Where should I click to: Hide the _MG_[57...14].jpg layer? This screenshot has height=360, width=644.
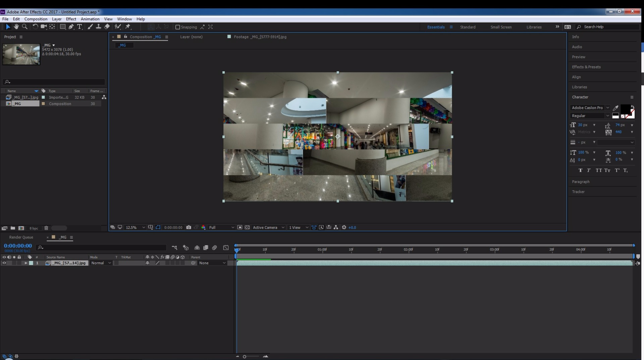pyautogui.click(x=4, y=263)
